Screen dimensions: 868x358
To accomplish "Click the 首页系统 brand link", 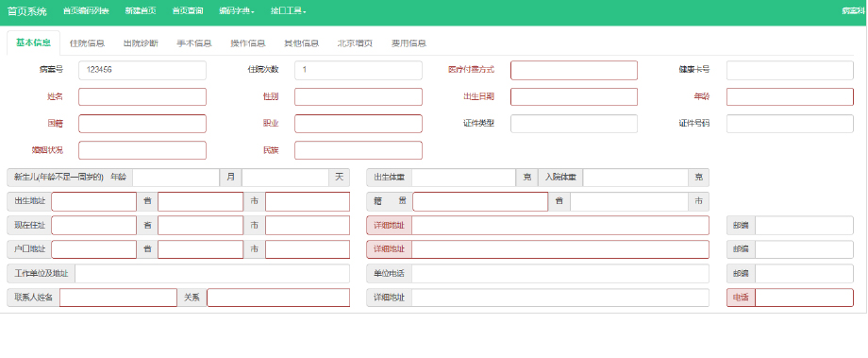I will (27, 11).
